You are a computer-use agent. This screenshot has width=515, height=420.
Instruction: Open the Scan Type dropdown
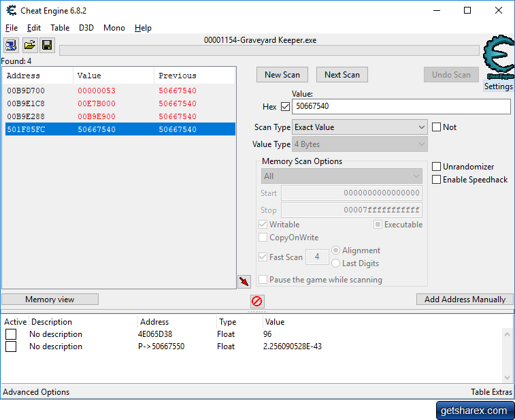(360, 127)
